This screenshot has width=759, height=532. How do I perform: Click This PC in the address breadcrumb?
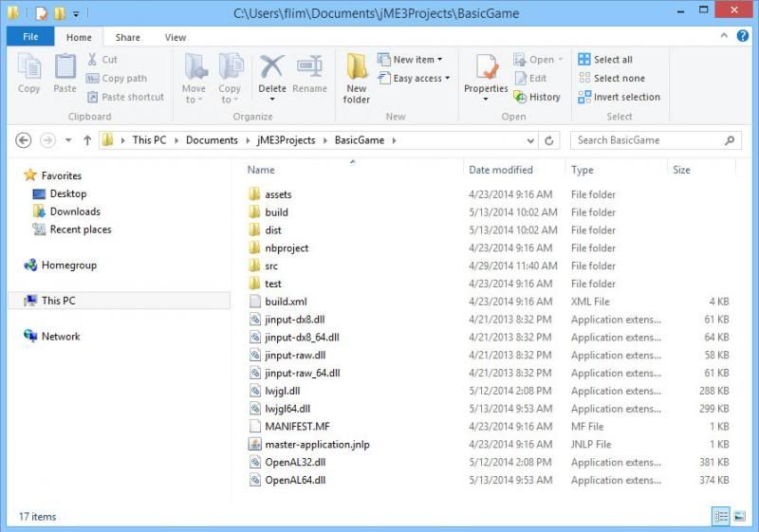coord(149,140)
